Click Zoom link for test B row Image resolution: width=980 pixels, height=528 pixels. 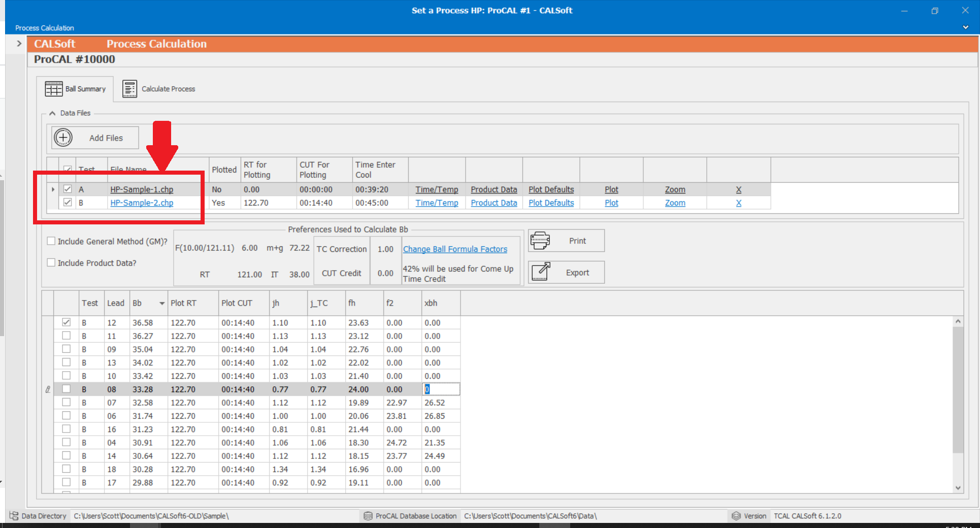675,203
